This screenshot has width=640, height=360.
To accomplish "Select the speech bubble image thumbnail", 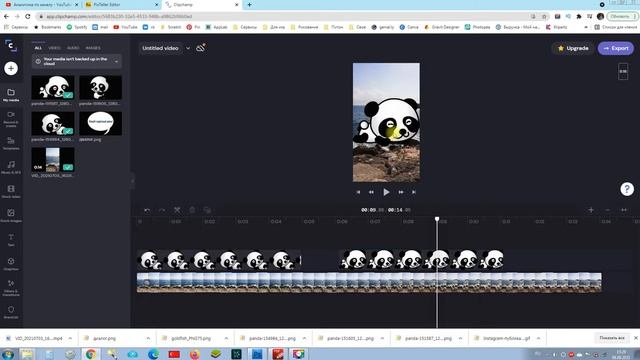I will (100, 123).
